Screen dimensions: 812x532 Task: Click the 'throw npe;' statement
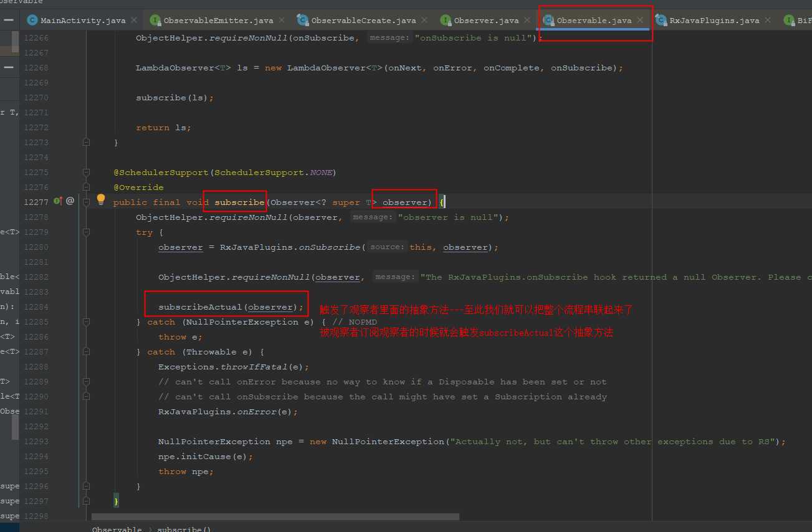[x=186, y=472]
